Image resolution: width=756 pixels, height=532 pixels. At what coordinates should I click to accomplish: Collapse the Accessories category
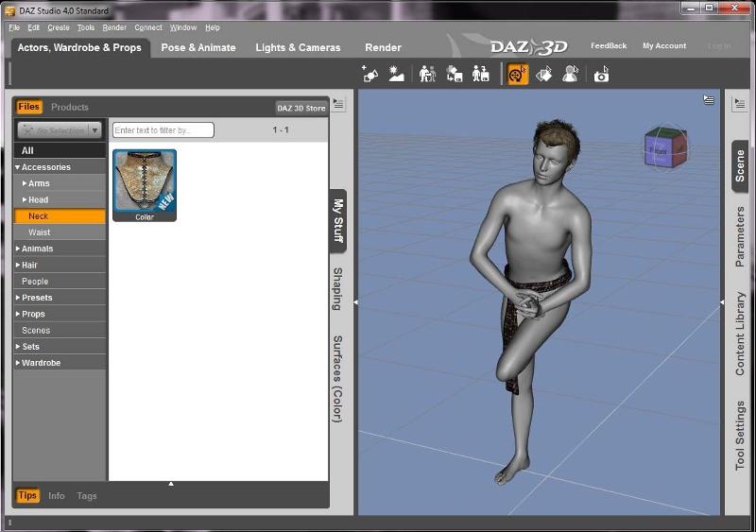click(x=18, y=167)
